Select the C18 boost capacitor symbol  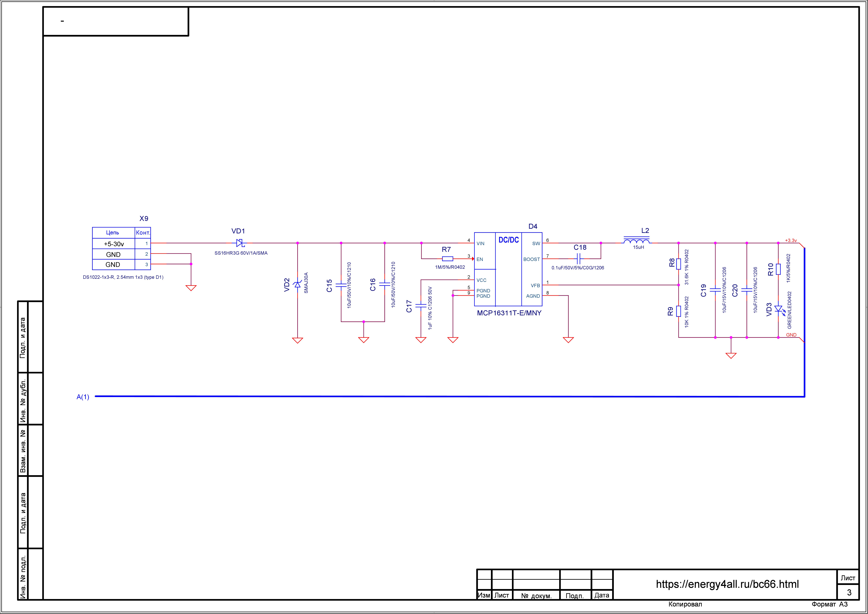pyautogui.click(x=578, y=259)
